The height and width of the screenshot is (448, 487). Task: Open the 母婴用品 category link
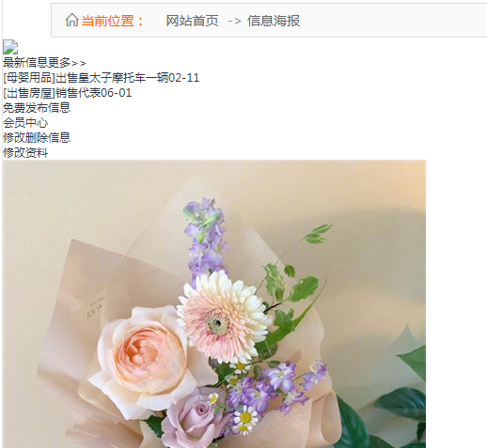tap(29, 78)
